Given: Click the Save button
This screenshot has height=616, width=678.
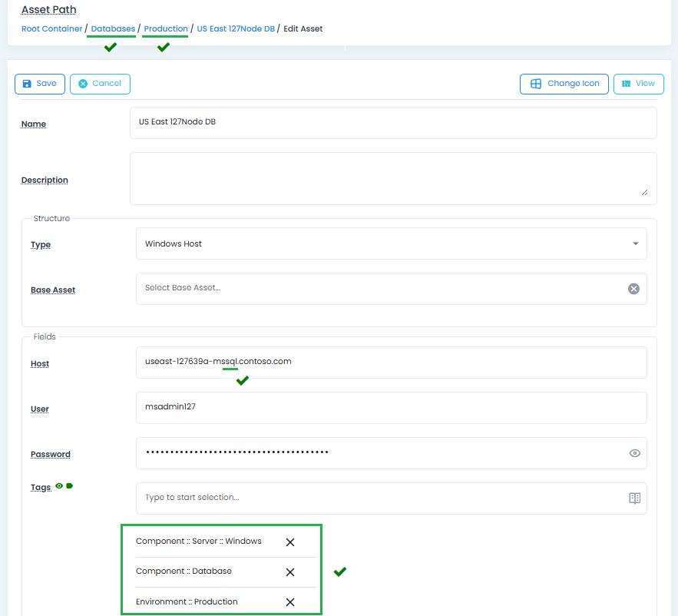Looking at the screenshot, I should [40, 84].
